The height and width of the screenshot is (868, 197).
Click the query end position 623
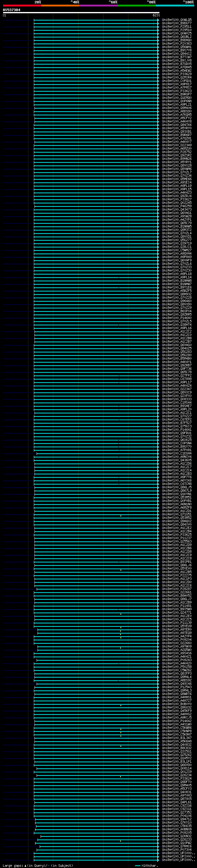[155, 15]
